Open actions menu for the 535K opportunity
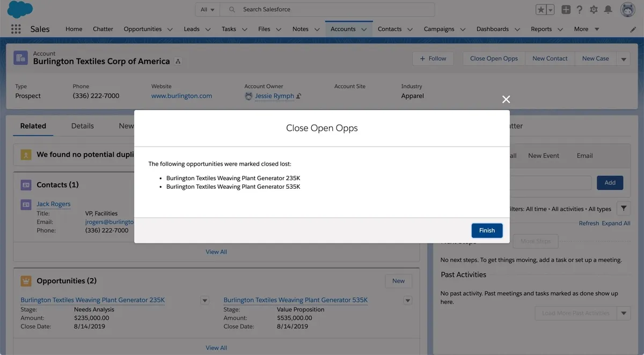The width and height of the screenshot is (644, 355). (407, 301)
